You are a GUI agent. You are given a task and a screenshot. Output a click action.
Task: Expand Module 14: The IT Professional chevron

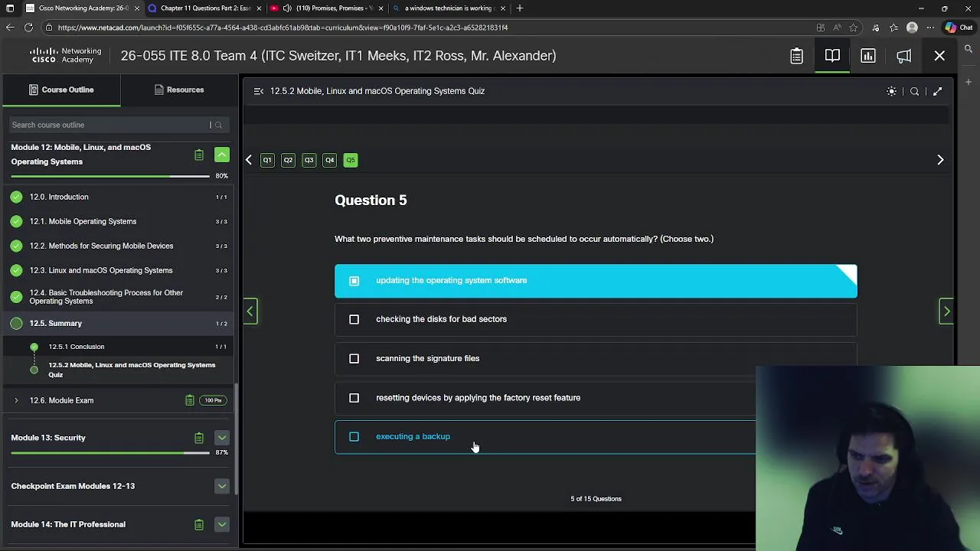coord(222,524)
